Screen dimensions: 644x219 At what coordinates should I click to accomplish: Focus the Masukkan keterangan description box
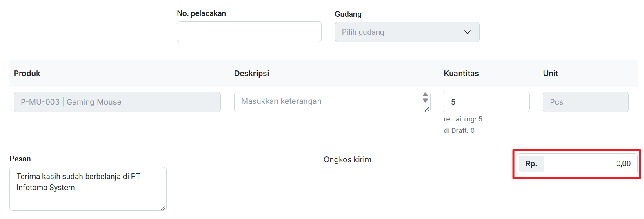[327, 102]
